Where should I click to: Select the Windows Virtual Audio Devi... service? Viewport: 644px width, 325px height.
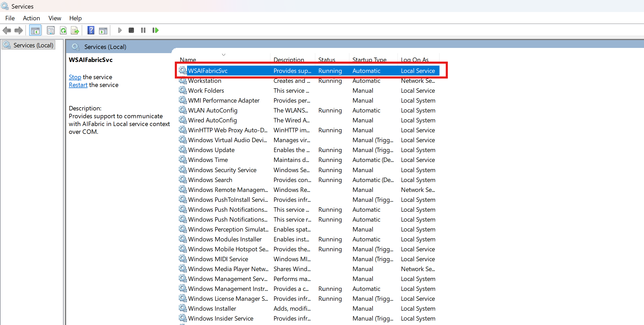227,140
